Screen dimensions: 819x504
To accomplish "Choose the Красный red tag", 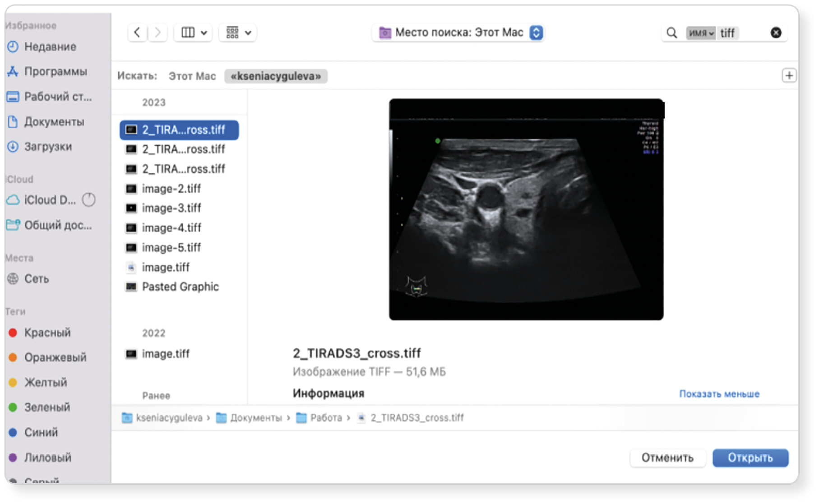I will pos(47,333).
